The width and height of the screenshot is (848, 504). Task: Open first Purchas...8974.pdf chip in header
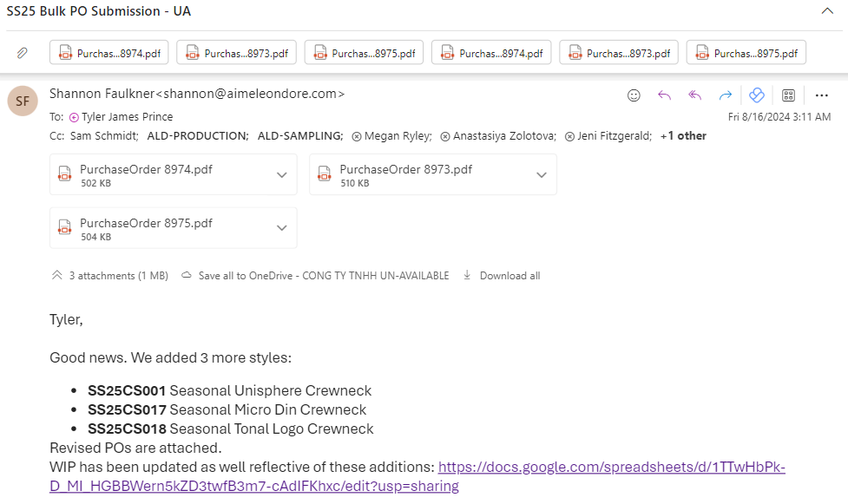[x=109, y=52]
